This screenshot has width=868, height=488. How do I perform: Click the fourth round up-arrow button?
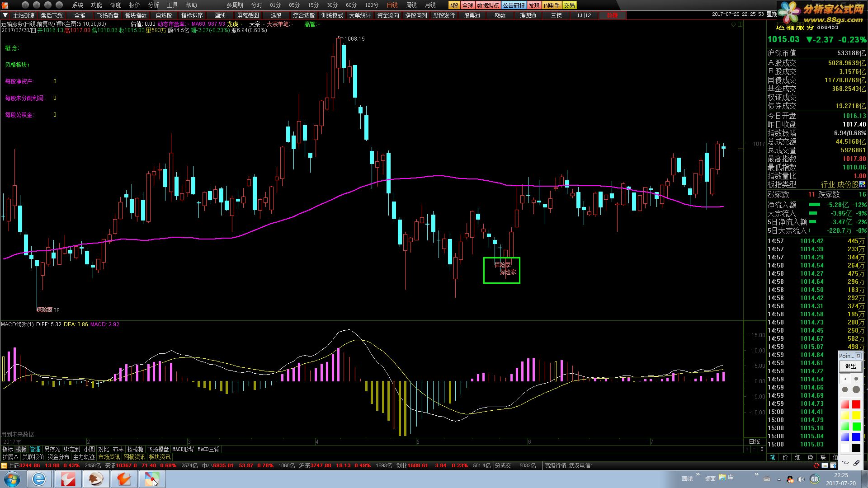pos(60,5)
